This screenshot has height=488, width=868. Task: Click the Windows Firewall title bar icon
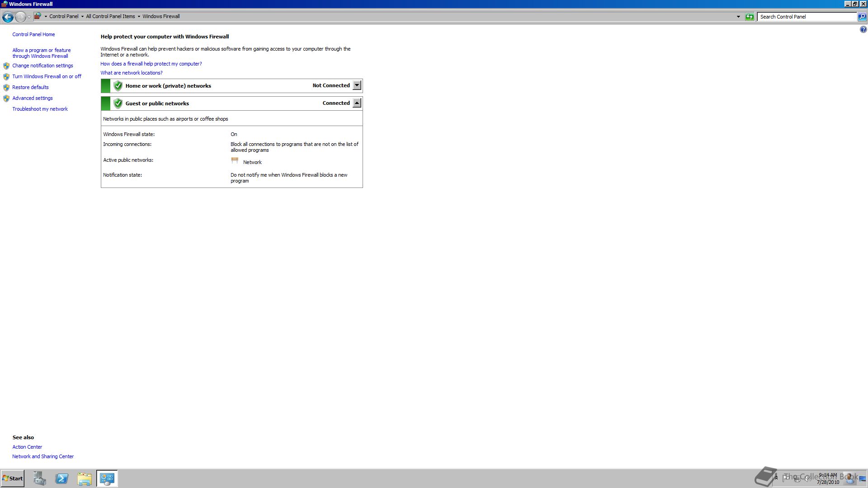tap(4, 4)
